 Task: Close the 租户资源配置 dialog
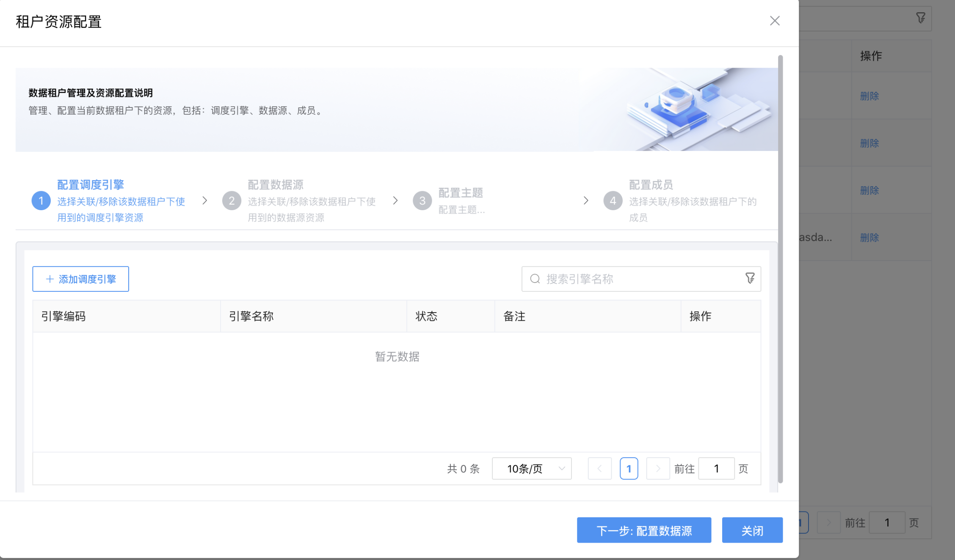[x=775, y=20]
